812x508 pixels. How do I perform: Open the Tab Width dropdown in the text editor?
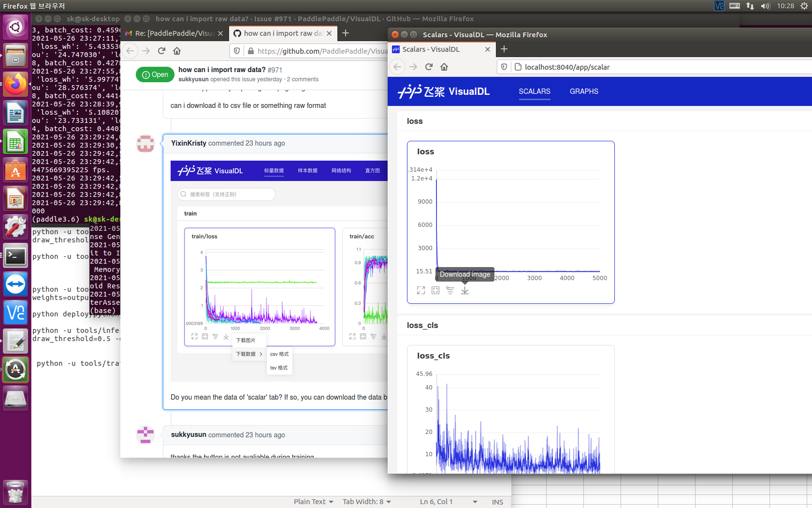(x=366, y=502)
